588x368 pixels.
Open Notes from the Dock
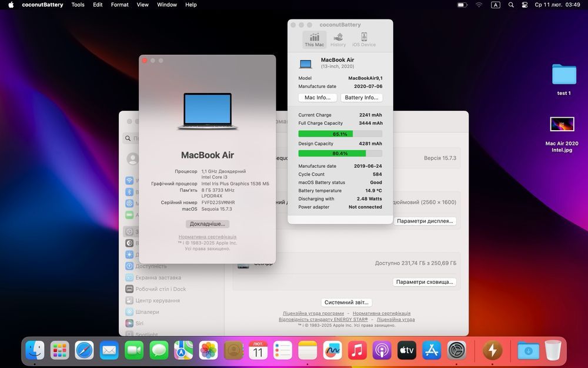click(x=308, y=351)
